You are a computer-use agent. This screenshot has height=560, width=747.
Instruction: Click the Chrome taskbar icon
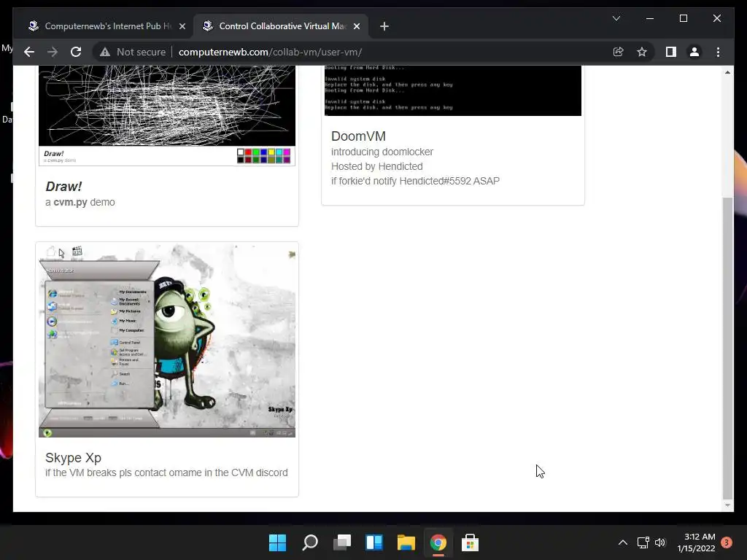[x=438, y=542]
